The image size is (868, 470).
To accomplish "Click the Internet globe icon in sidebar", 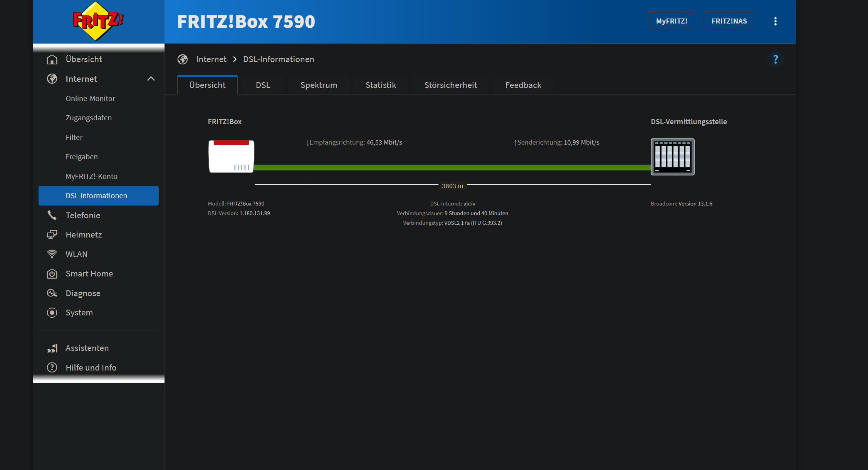I will pyautogui.click(x=52, y=79).
